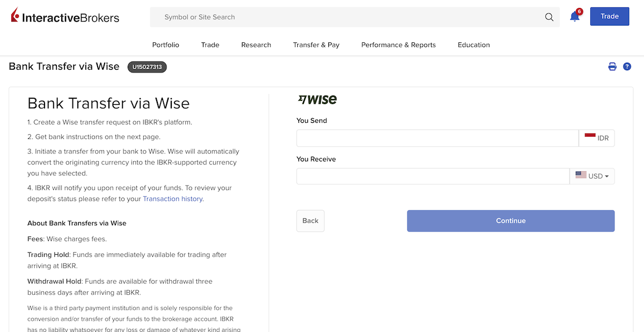
Task: Open help via the question mark icon
Action: point(627,67)
